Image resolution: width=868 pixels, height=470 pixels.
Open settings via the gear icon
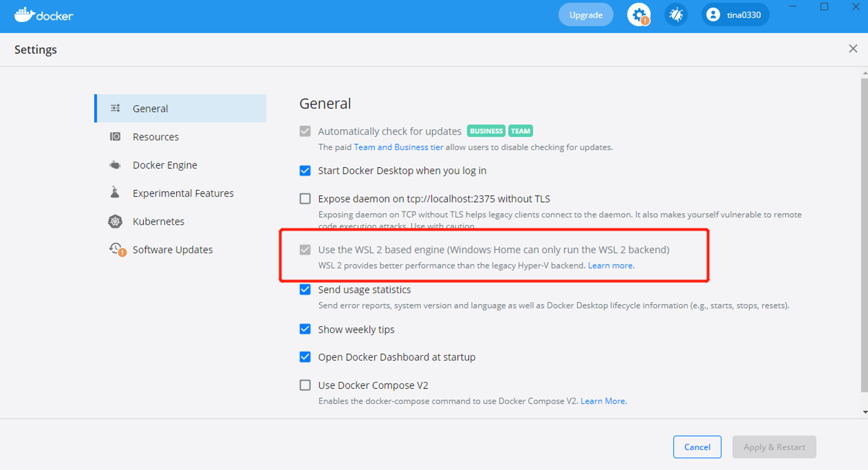(x=639, y=15)
